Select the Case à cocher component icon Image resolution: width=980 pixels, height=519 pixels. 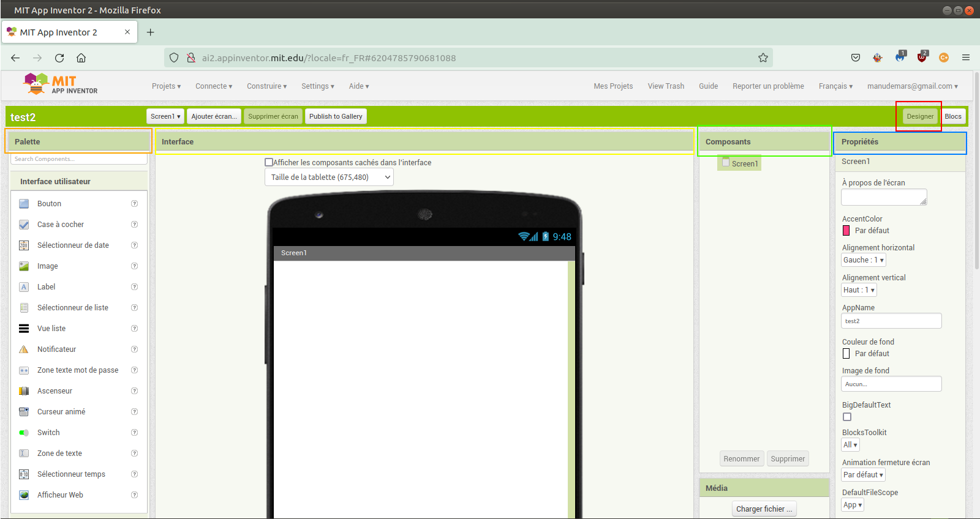point(24,225)
